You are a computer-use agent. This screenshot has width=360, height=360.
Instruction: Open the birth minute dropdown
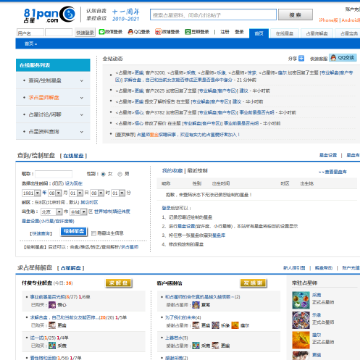(x=118, y=193)
